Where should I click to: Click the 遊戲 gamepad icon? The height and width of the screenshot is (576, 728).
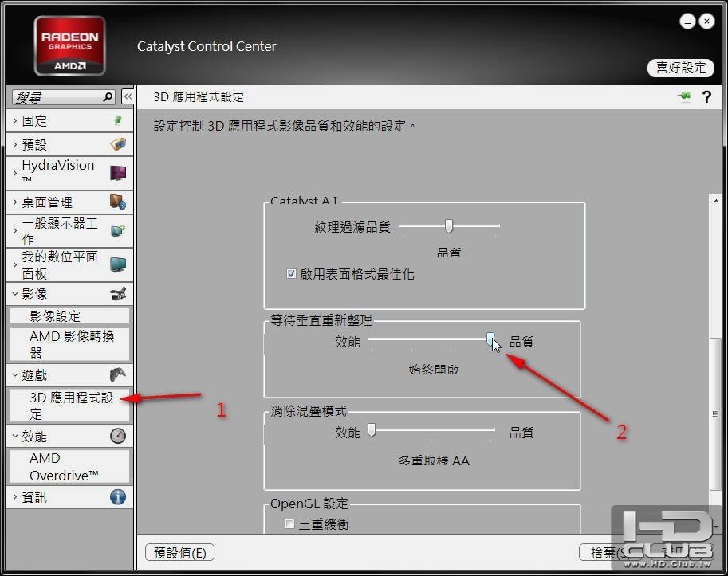pyautogui.click(x=118, y=374)
